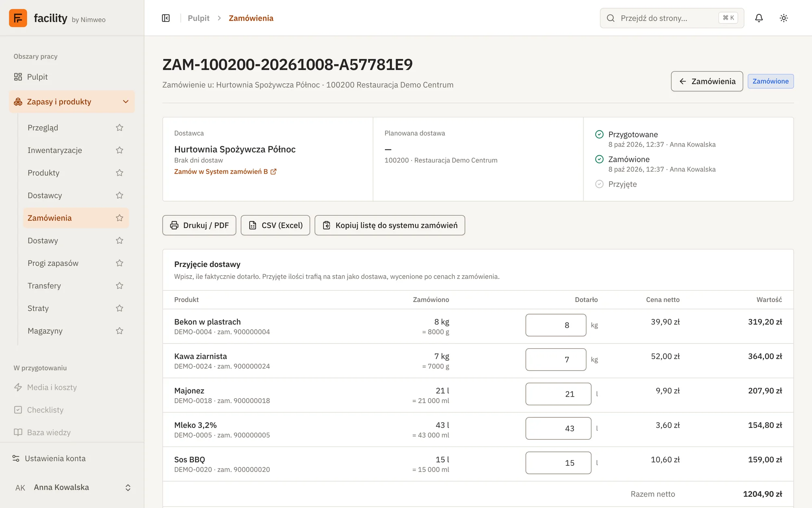Viewport: 812px width, 508px height.
Task: Print order via Drukuj / PDF
Action: tap(199, 225)
